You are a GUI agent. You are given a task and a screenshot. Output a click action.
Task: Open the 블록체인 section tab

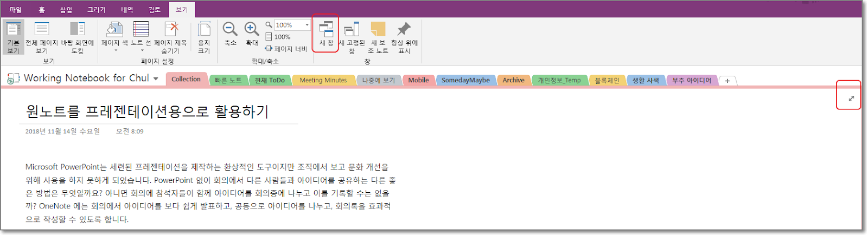607,80
